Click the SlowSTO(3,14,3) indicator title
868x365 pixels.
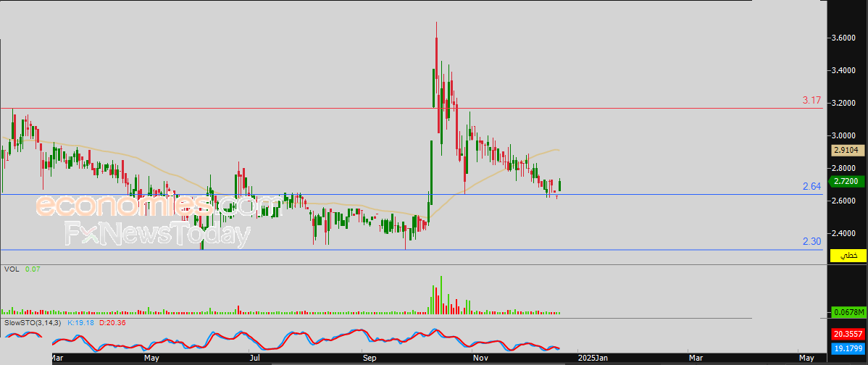tap(34, 322)
